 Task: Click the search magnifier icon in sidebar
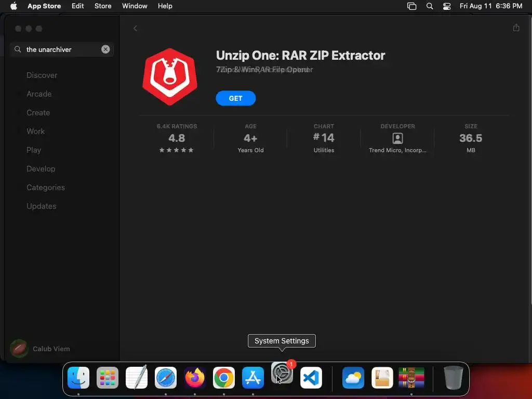pos(18,49)
